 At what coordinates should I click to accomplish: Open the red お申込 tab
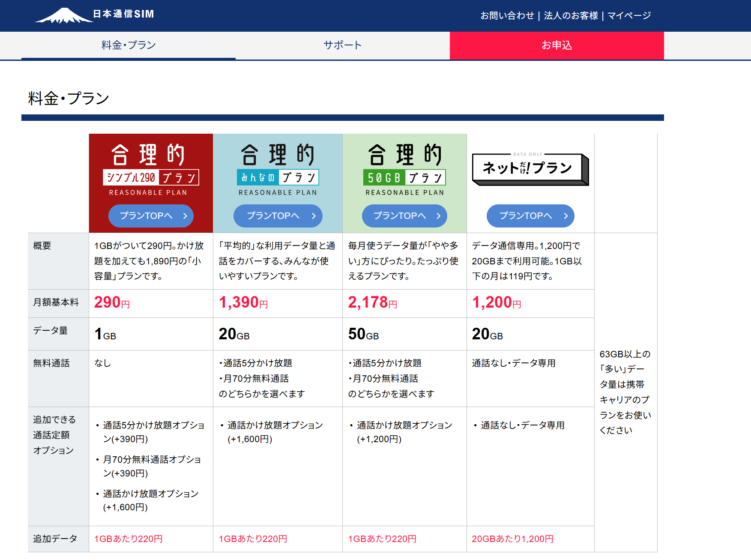point(557,45)
